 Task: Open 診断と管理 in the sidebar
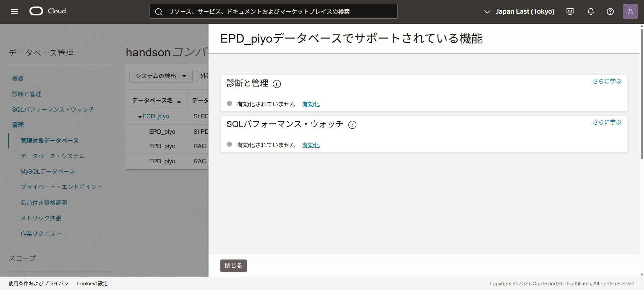click(x=27, y=94)
